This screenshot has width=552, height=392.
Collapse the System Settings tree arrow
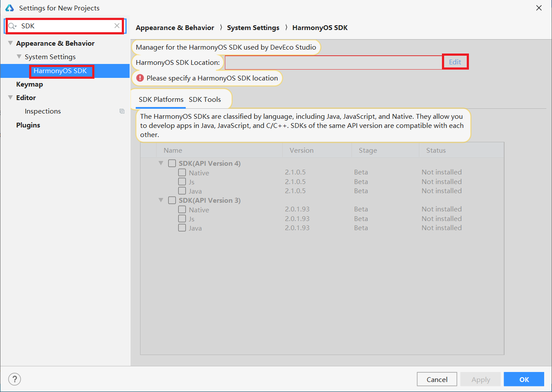click(x=19, y=57)
